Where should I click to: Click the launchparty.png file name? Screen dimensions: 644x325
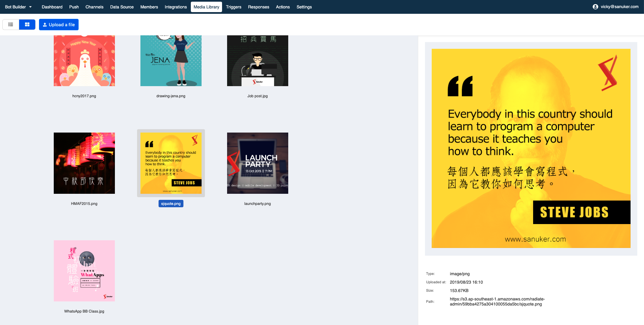tap(258, 204)
